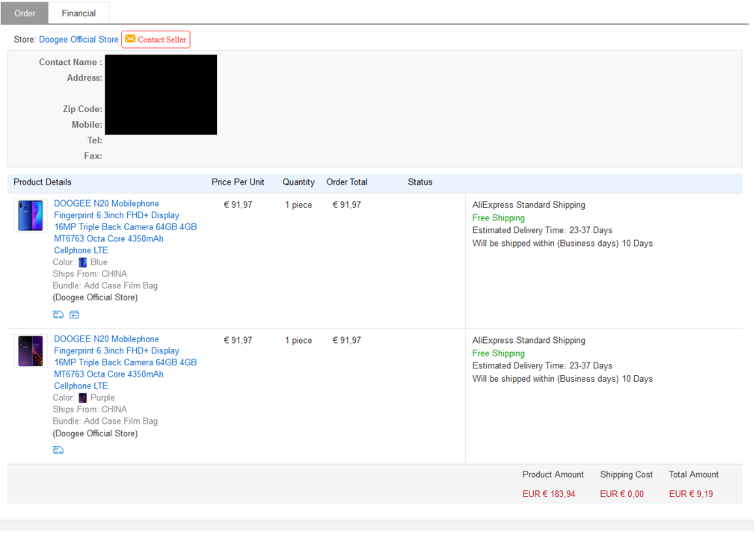Open the Doogee Official Store link
756x538 pixels.
coord(79,40)
